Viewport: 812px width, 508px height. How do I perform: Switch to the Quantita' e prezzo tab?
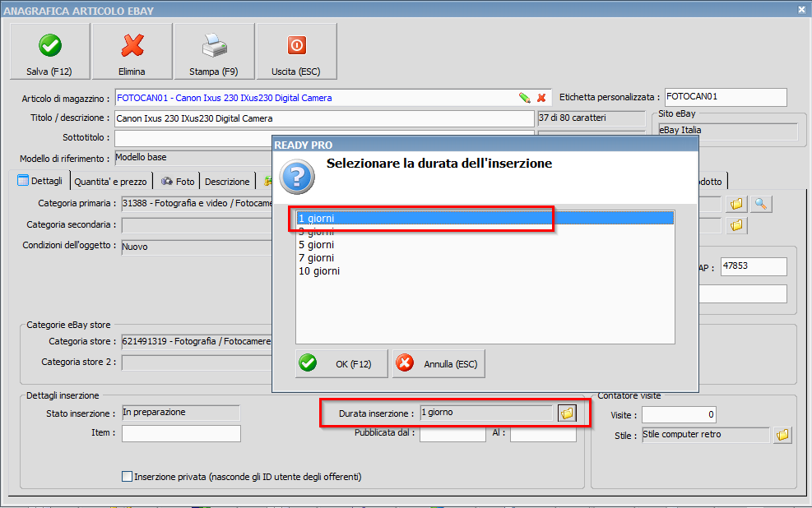tap(110, 182)
